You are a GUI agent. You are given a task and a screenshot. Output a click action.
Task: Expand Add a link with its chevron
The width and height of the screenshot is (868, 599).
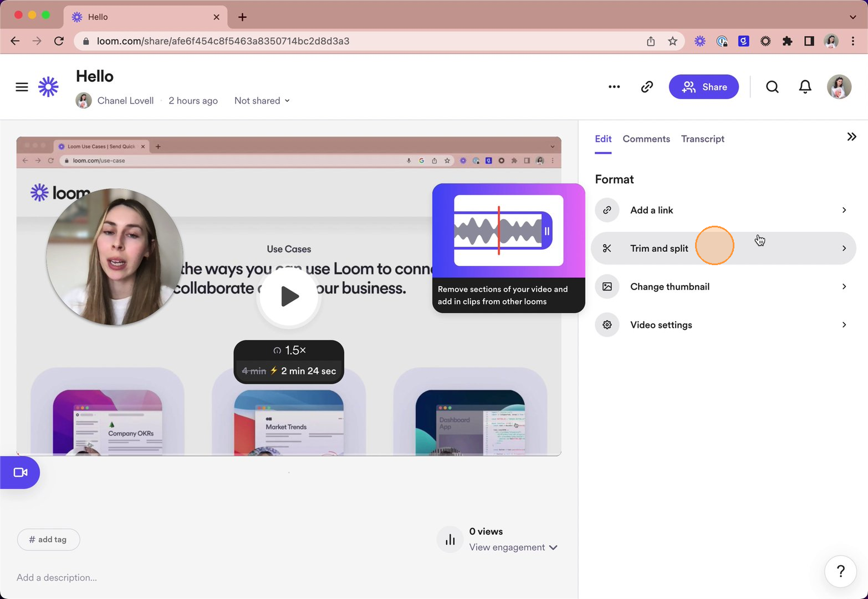coord(844,210)
